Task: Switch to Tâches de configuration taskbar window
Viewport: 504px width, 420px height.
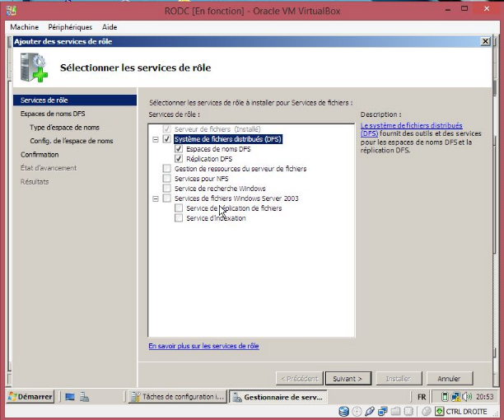Action: pos(178,397)
